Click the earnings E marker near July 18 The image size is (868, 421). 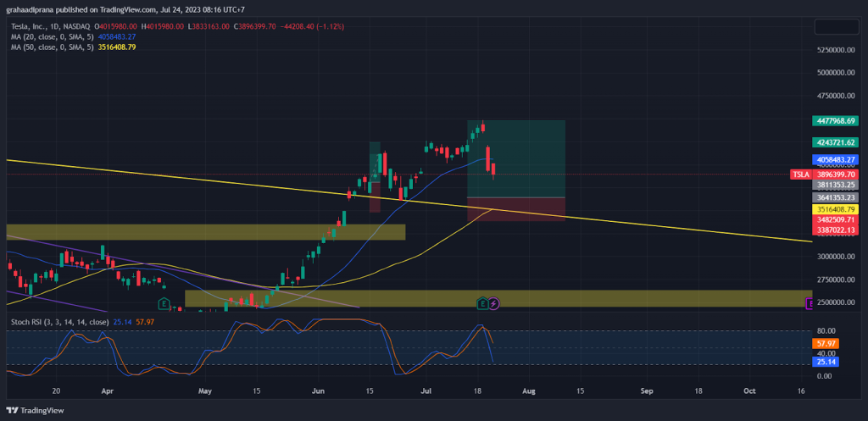click(x=482, y=303)
